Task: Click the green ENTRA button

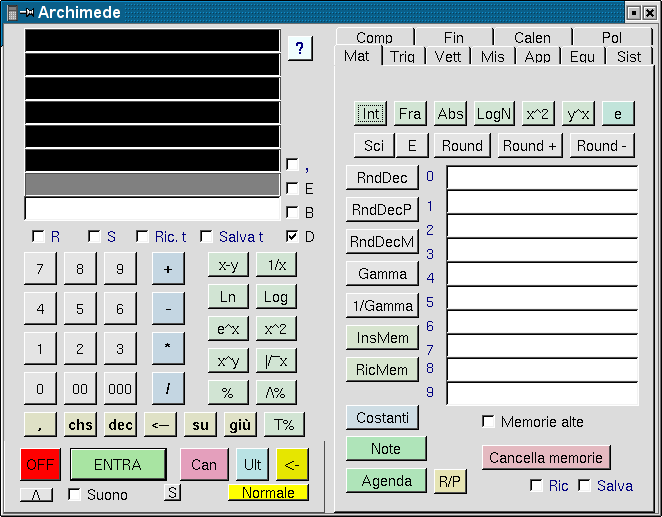Action: point(118,464)
